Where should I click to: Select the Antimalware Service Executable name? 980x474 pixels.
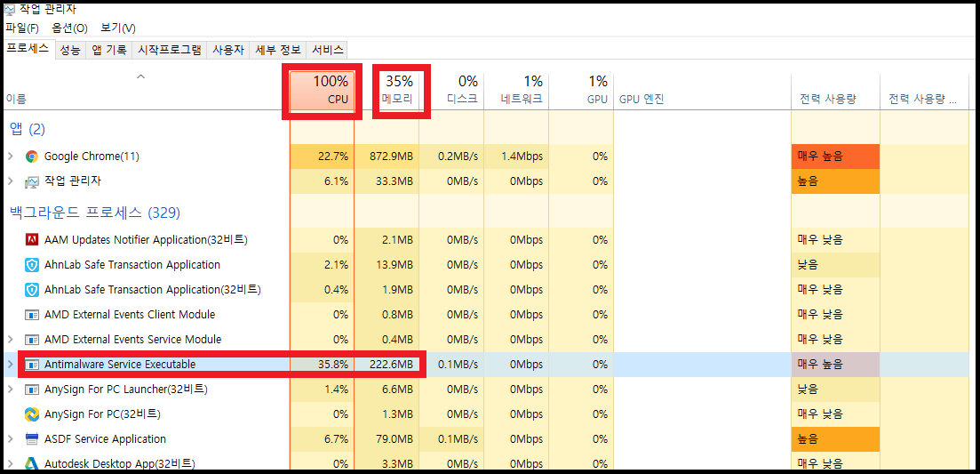tap(120, 364)
